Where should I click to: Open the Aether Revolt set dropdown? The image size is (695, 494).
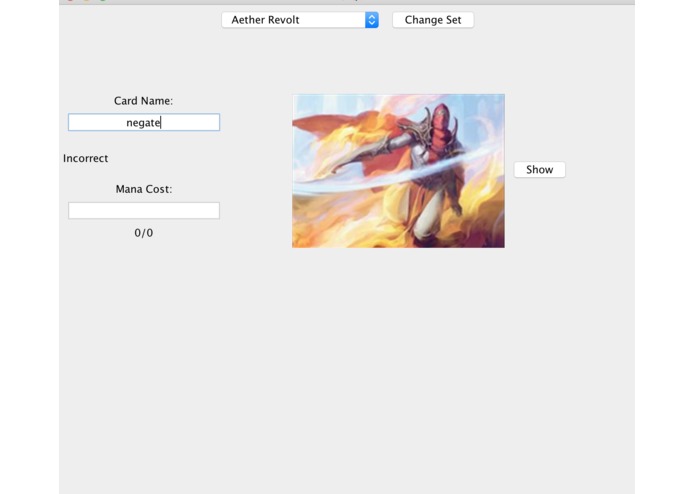[300, 20]
